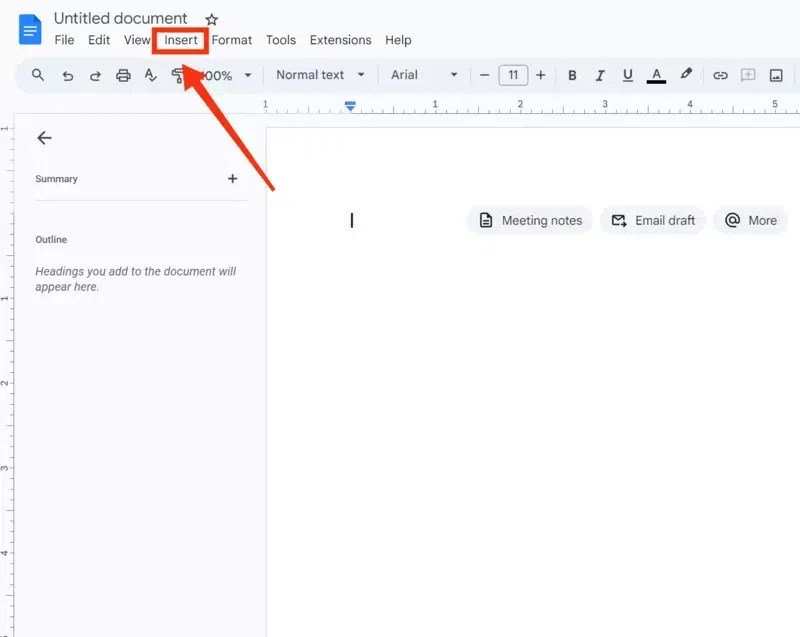Open the Insert menu
Image resolution: width=800 pixels, height=637 pixels.
click(180, 40)
